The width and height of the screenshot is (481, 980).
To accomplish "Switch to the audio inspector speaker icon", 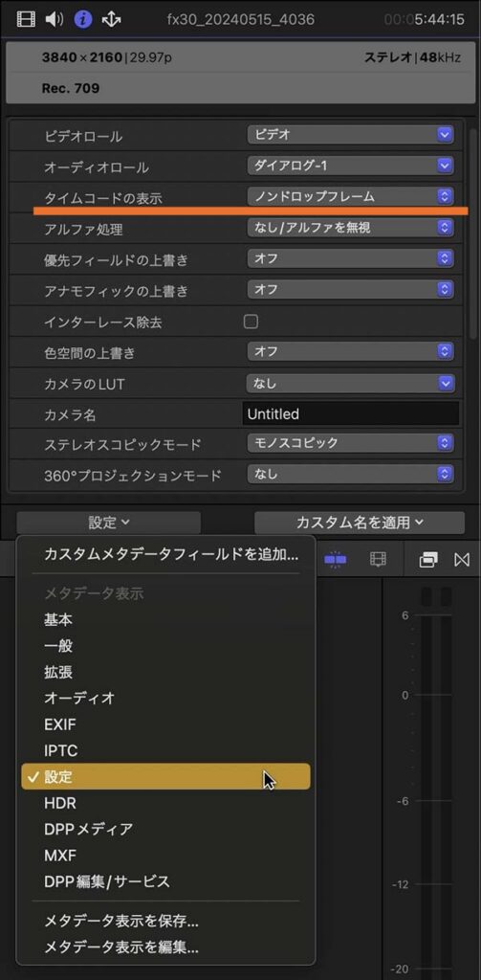I will (55, 19).
